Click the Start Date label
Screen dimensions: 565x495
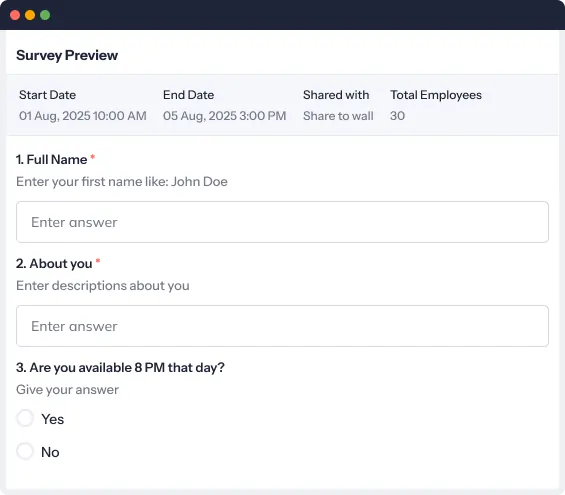[x=48, y=95]
